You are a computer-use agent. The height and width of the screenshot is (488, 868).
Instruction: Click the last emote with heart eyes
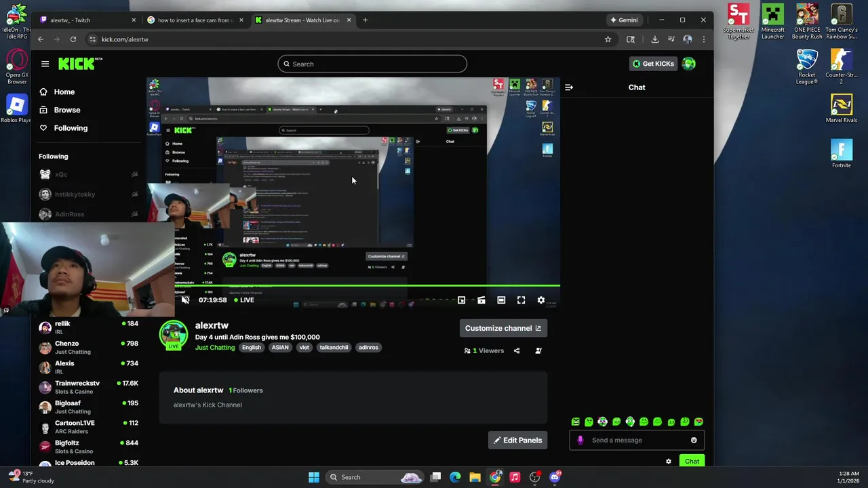coord(699,422)
